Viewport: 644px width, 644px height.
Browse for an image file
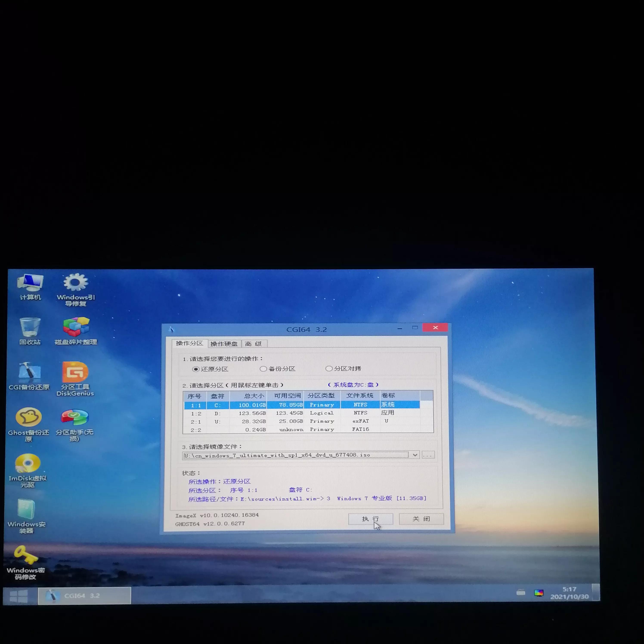(428, 455)
